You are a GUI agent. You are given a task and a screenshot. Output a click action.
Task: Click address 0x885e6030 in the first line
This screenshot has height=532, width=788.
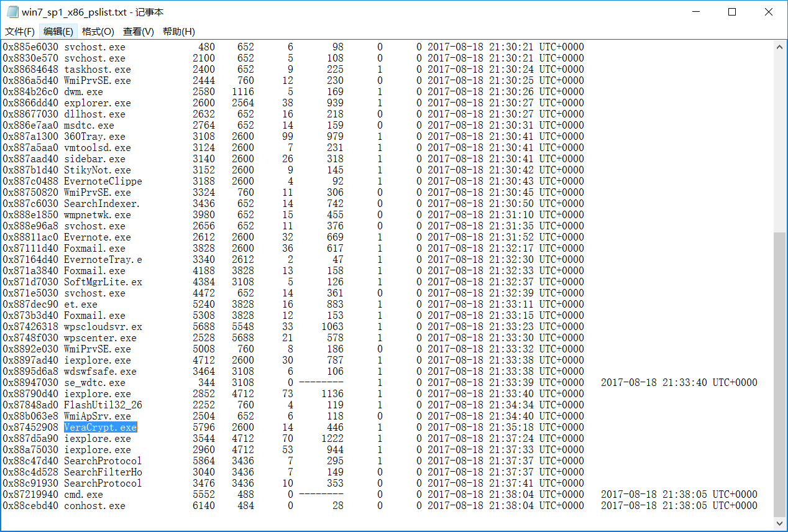30,47
